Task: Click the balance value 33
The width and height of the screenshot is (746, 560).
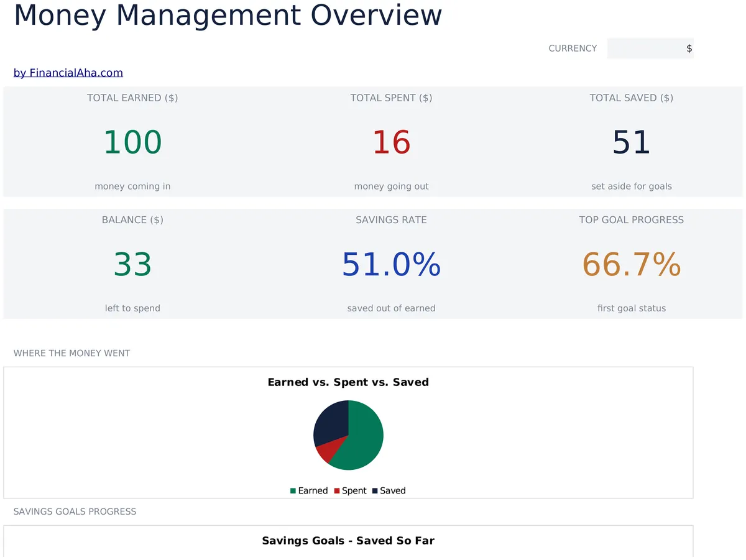Action: click(132, 264)
